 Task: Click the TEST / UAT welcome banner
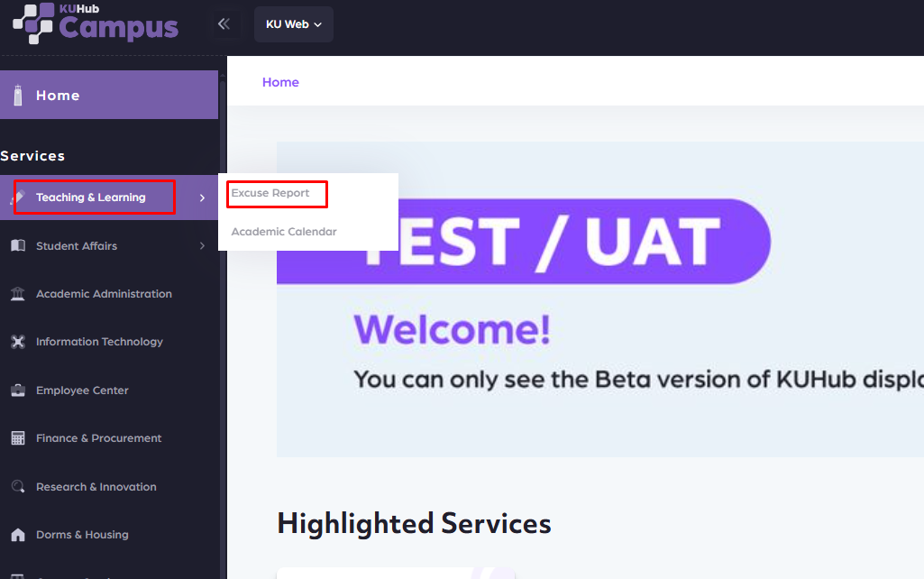pyautogui.click(x=599, y=298)
